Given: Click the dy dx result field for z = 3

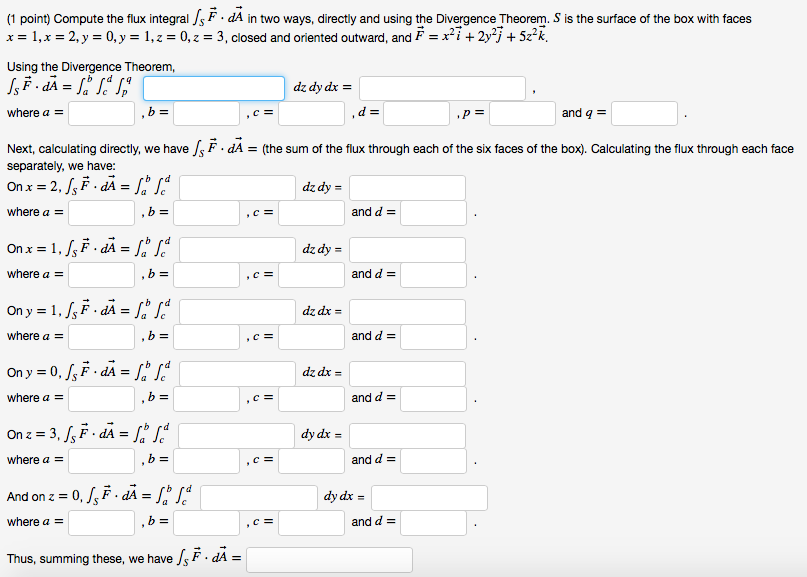Looking at the screenshot, I should click(x=413, y=435).
